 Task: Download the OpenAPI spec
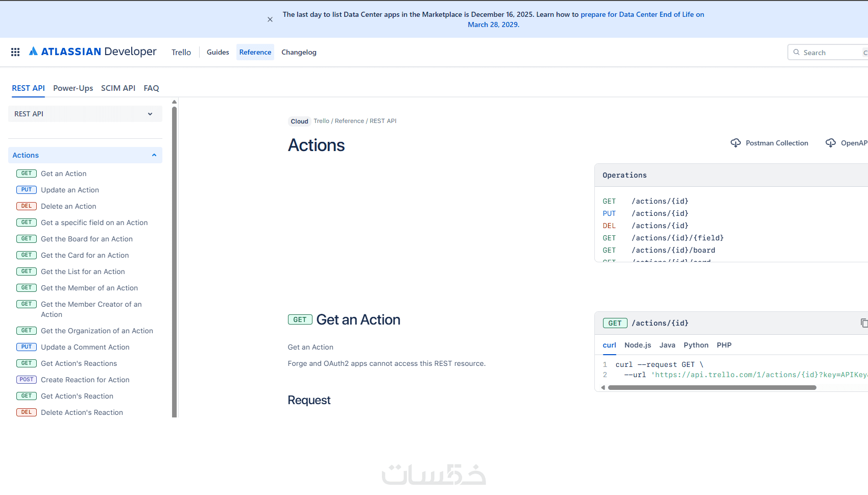[x=847, y=143]
